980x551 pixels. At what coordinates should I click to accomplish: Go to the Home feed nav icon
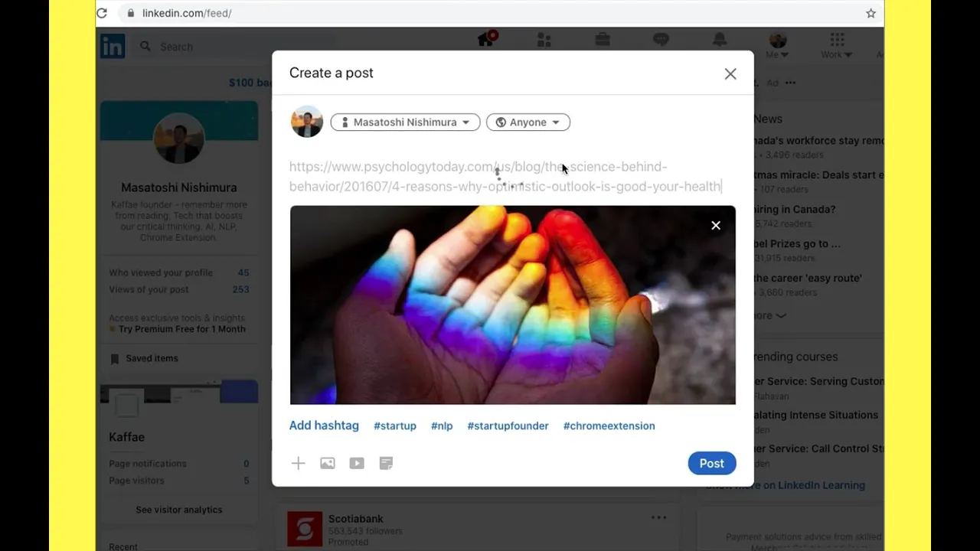click(x=487, y=40)
